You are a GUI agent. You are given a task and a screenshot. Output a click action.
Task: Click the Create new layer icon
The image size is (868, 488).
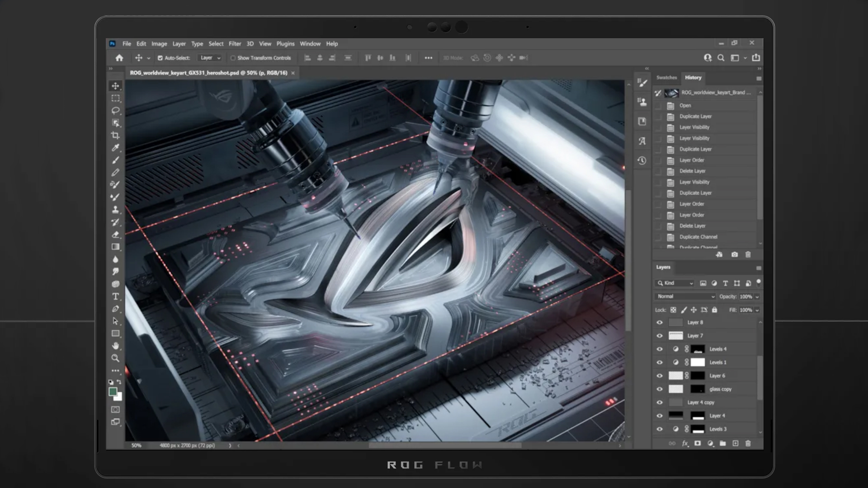[735, 444]
